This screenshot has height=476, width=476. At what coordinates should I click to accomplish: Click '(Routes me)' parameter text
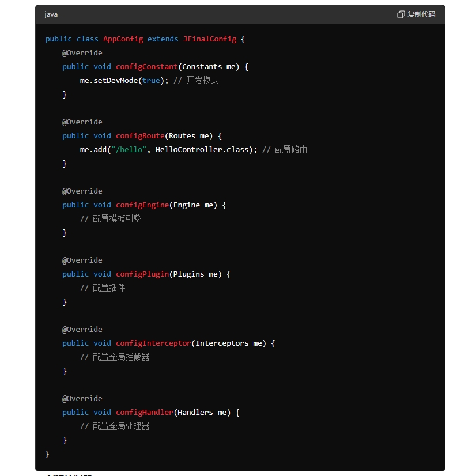[188, 136]
